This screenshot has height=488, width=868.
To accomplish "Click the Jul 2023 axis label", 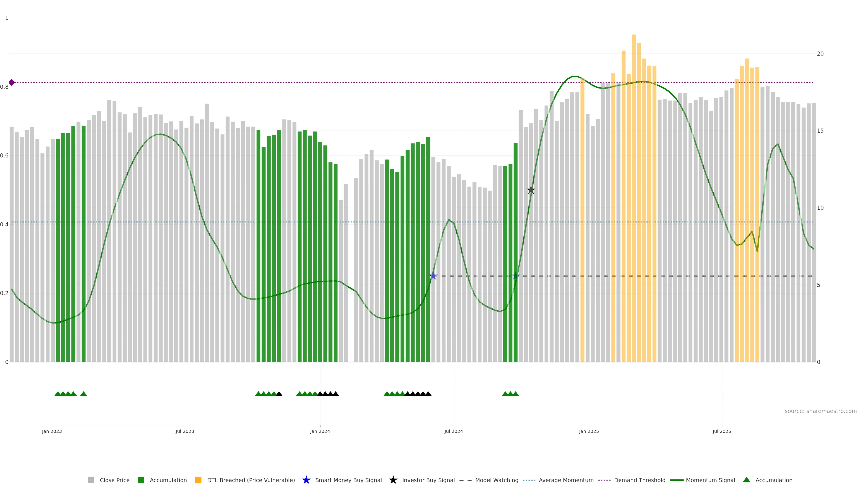I will (185, 432).
